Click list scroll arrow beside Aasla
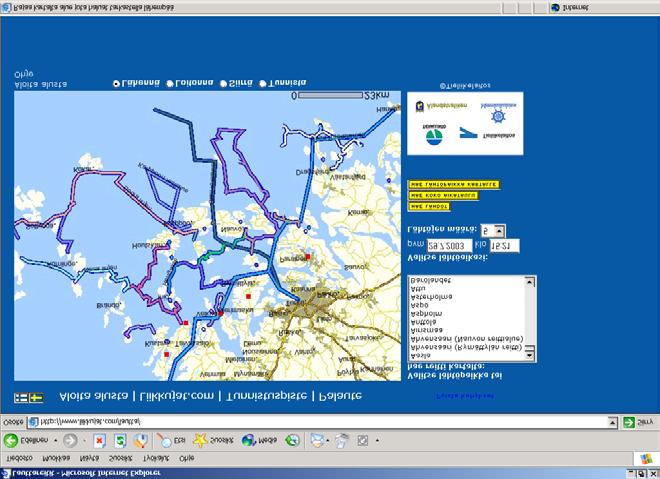Screen dimensions: 660x479 coord(530,356)
